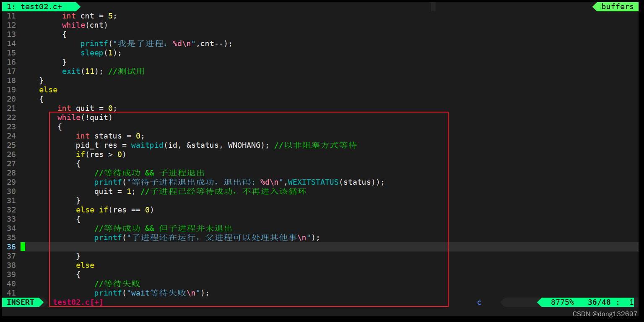Click the 'else' keyword on line 38
Screen dimensions: 644x322
(x=85, y=265)
